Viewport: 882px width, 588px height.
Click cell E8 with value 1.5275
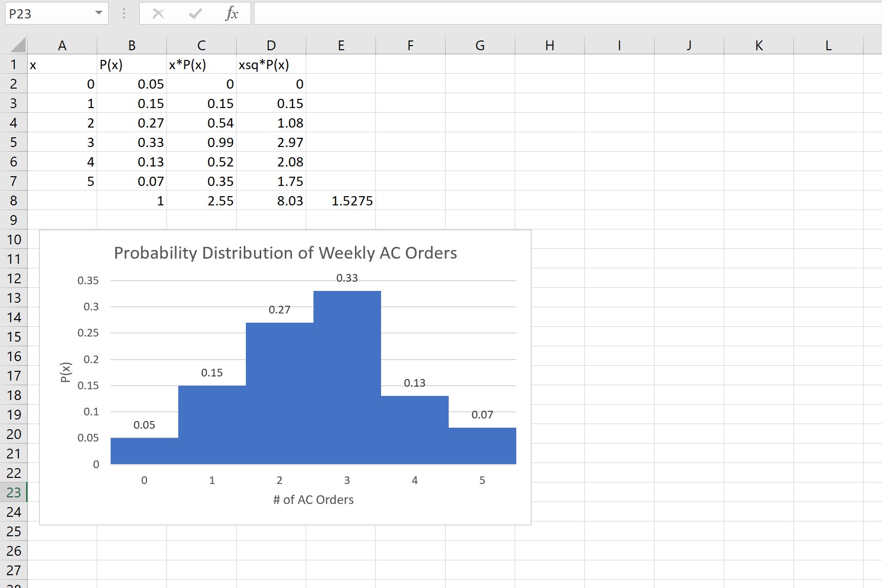click(x=341, y=201)
